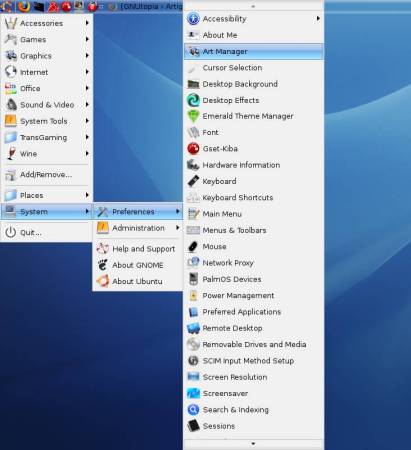Click the Emerald Theme Manager gem icon

pyautogui.click(x=193, y=116)
